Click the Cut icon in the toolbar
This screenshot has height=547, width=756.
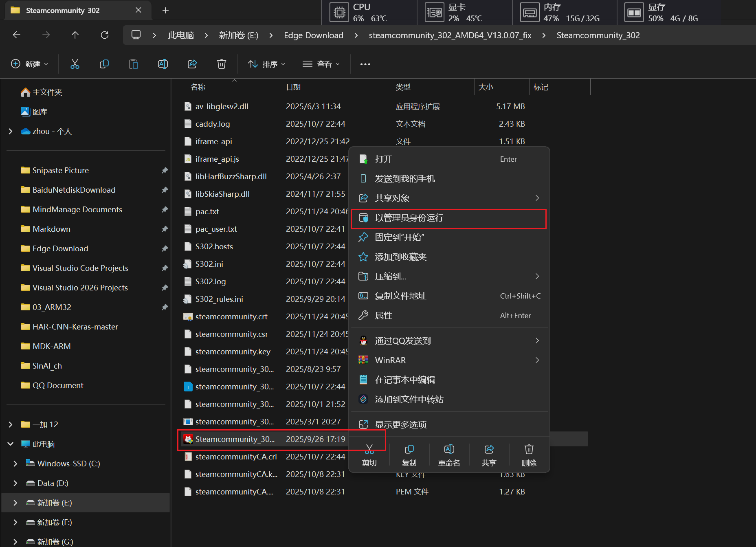[x=75, y=64]
